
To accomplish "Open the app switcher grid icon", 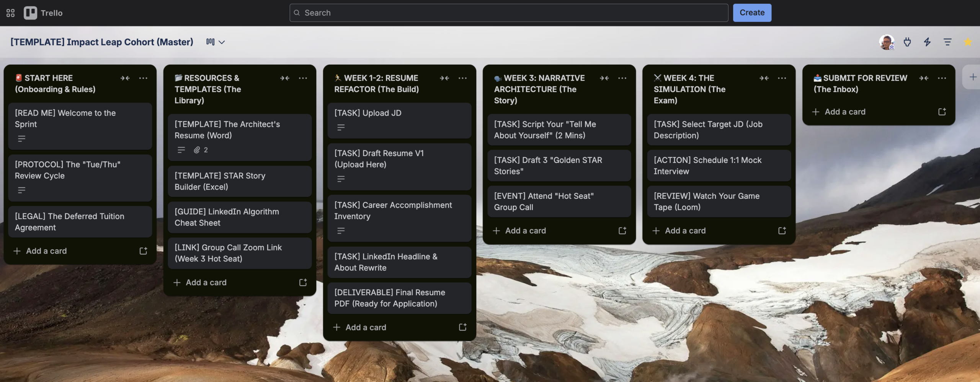I will tap(10, 12).
